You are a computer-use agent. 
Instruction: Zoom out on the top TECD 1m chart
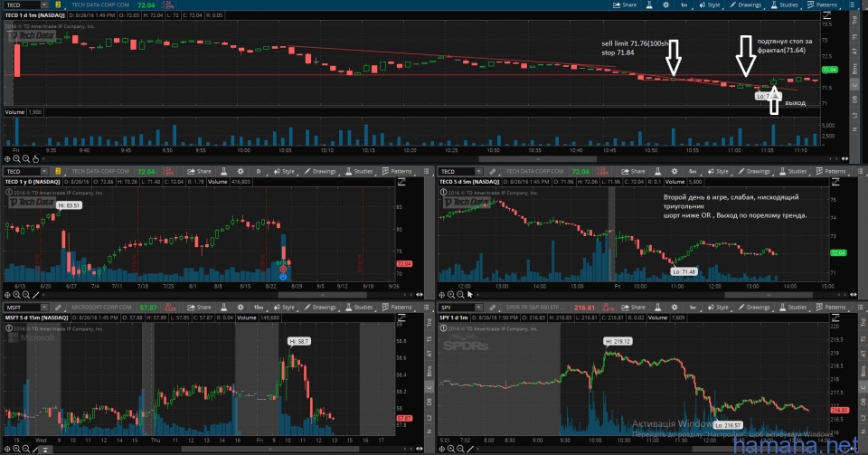(26, 159)
